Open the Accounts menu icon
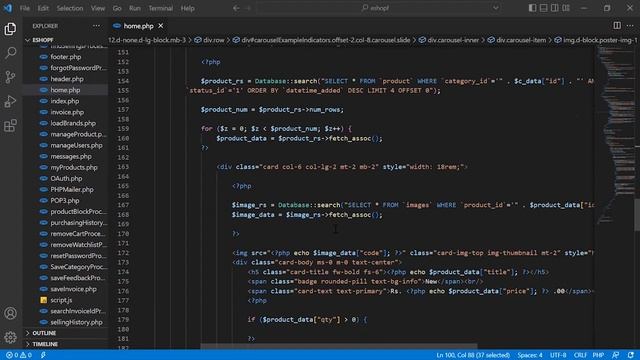640x360 pixels. click(10, 313)
